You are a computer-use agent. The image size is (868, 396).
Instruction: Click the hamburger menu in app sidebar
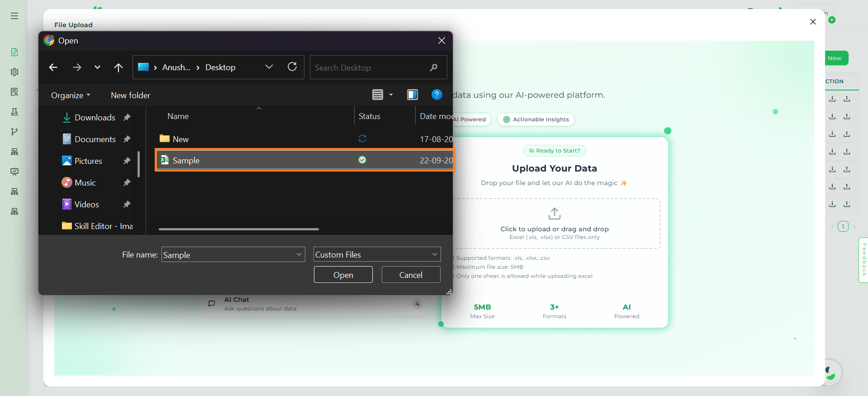click(x=14, y=16)
